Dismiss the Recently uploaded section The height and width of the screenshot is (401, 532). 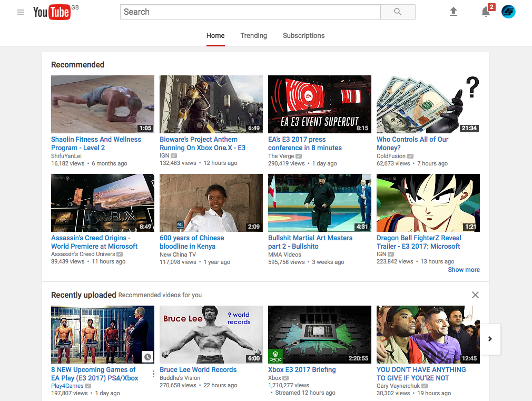click(x=475, y=295)
